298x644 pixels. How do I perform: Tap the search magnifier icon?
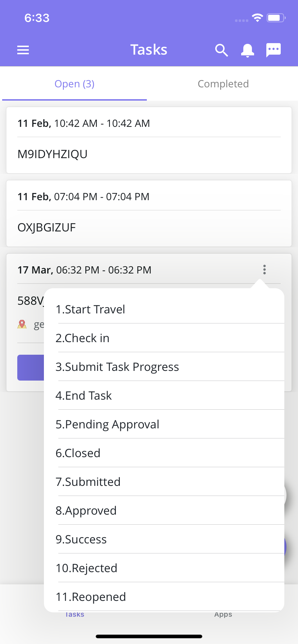click(221, 50)
